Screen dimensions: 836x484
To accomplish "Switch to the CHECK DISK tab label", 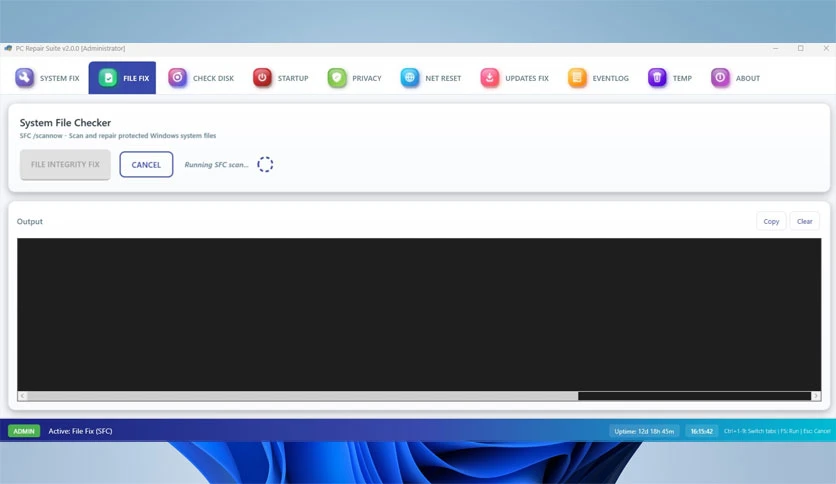I will (x=213, y=78).
